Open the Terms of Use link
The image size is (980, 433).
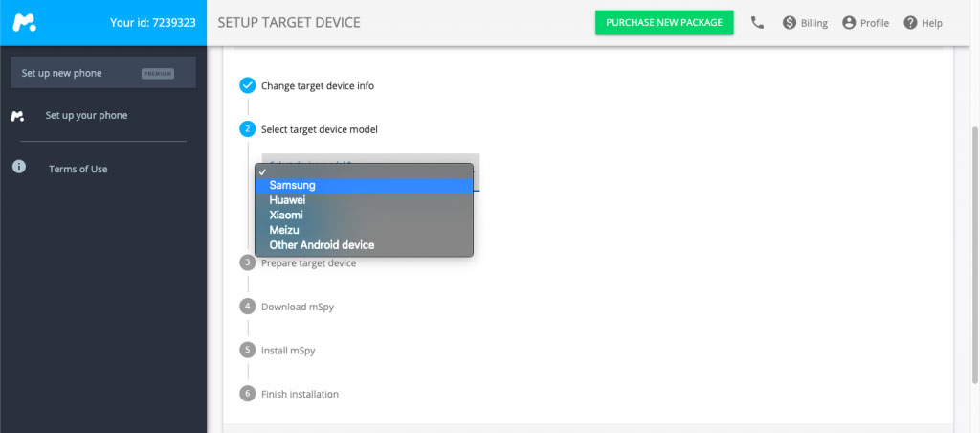click(x=78, y=169)
